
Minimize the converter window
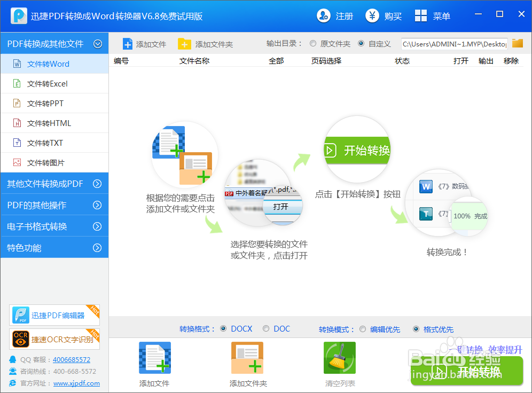(x=478, y=14)
